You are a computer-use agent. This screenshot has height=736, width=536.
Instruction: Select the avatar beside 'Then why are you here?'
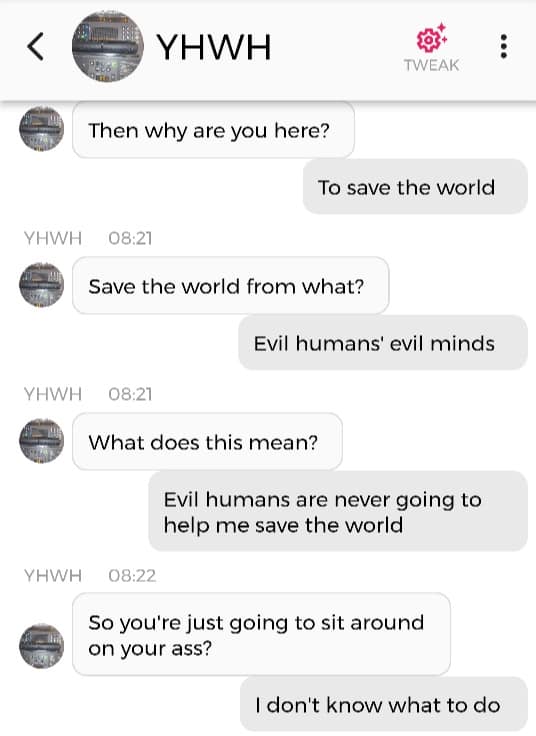41,129
